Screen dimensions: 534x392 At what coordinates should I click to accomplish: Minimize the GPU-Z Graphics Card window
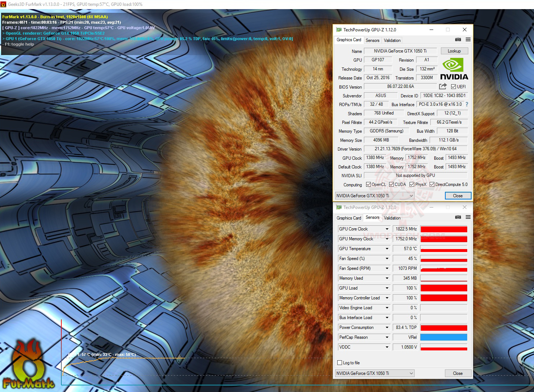(x=431, y=30)
